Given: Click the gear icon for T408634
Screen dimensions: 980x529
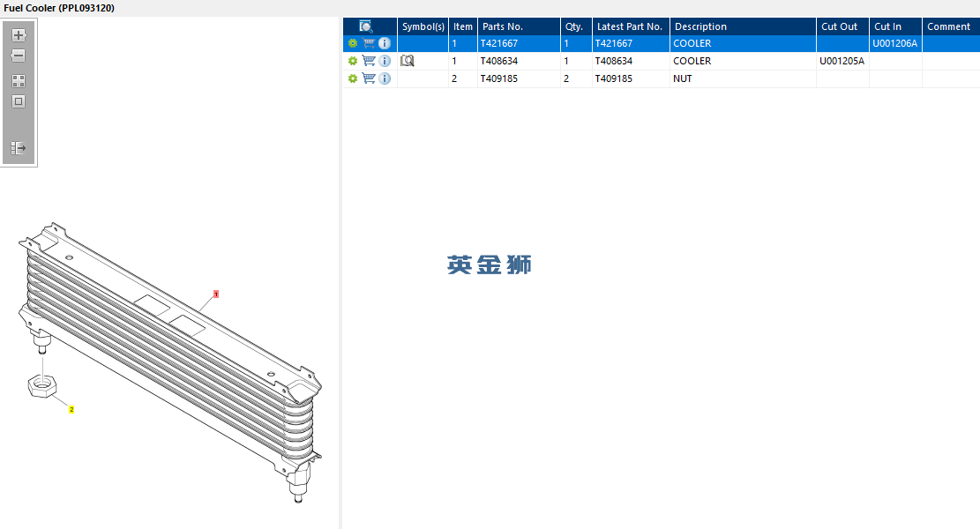Looking at the screenshot, I should pos(353,61).
